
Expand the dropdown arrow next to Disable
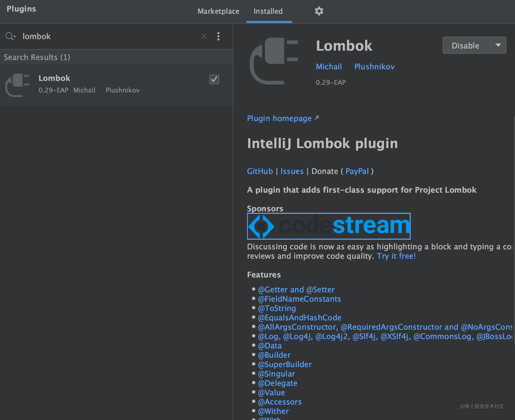pos(498,45)
